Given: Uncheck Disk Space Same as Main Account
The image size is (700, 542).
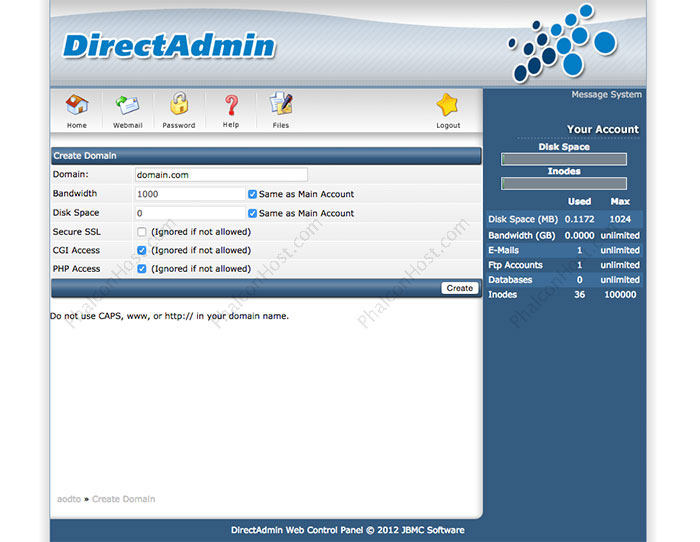Looking at the screenshot, I should [x=252, y=213].
